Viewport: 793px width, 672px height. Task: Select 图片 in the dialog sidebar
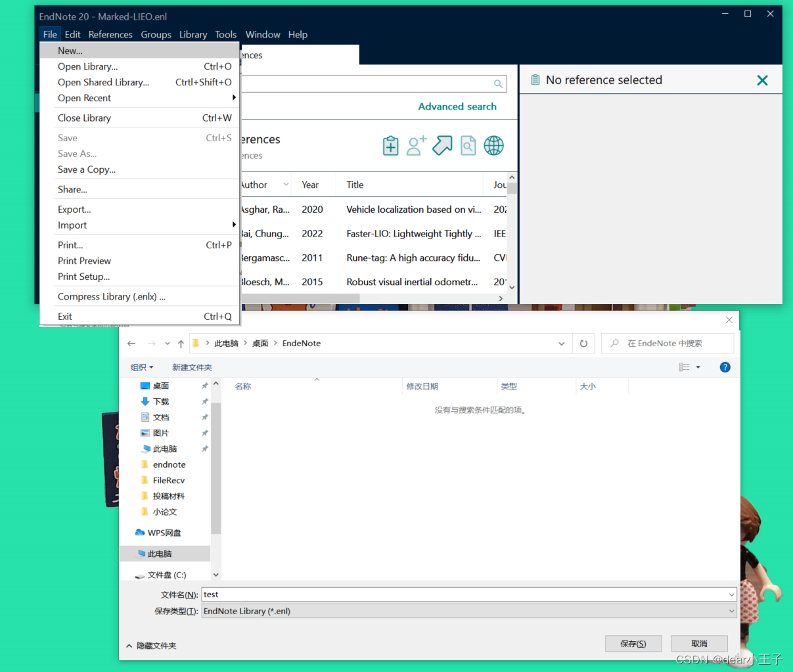point(161,433)
